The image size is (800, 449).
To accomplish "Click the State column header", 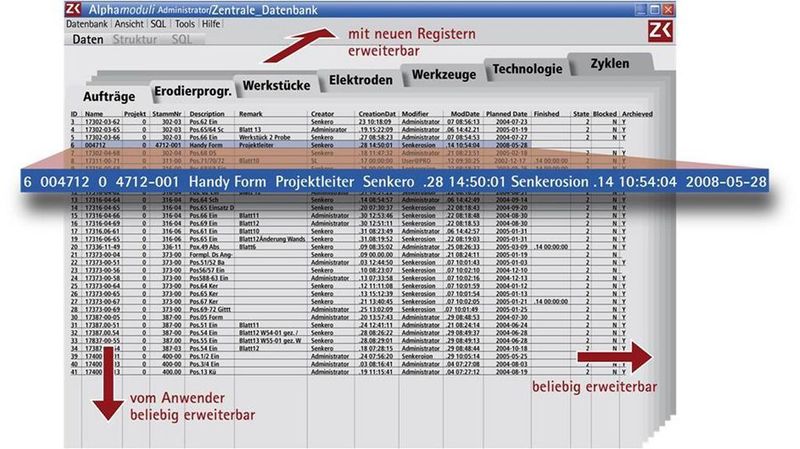I will coord(581,114).
